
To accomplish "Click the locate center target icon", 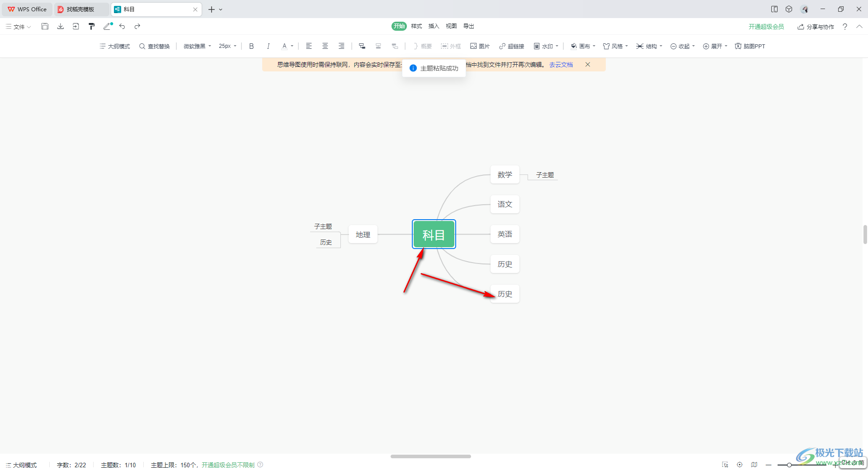I will (740, 465).
